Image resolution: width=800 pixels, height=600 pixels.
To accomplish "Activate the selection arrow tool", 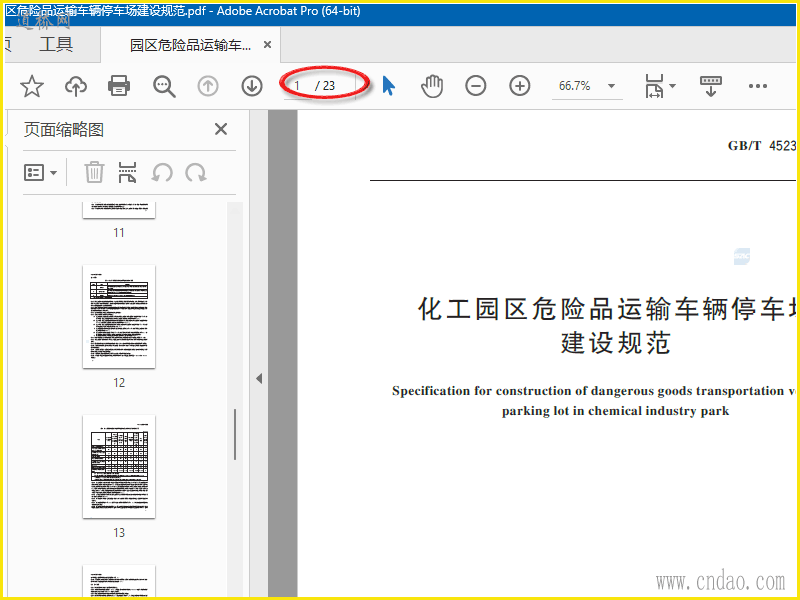I will point(389,86).
